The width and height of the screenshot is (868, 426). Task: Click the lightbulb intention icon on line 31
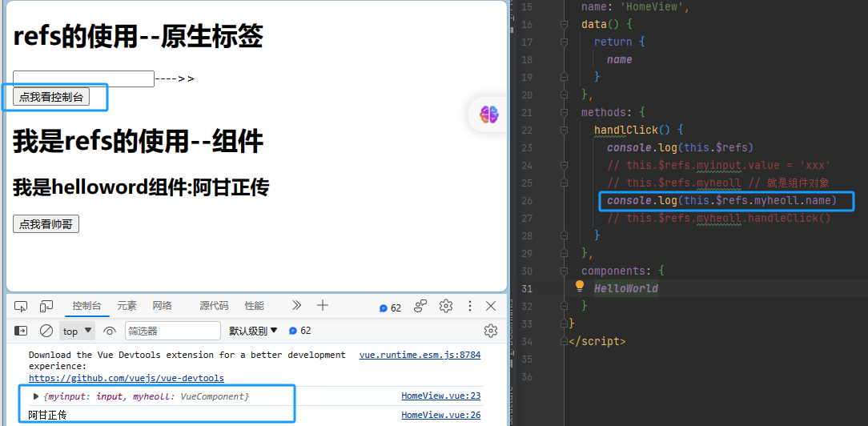click(x=580, y=286)
